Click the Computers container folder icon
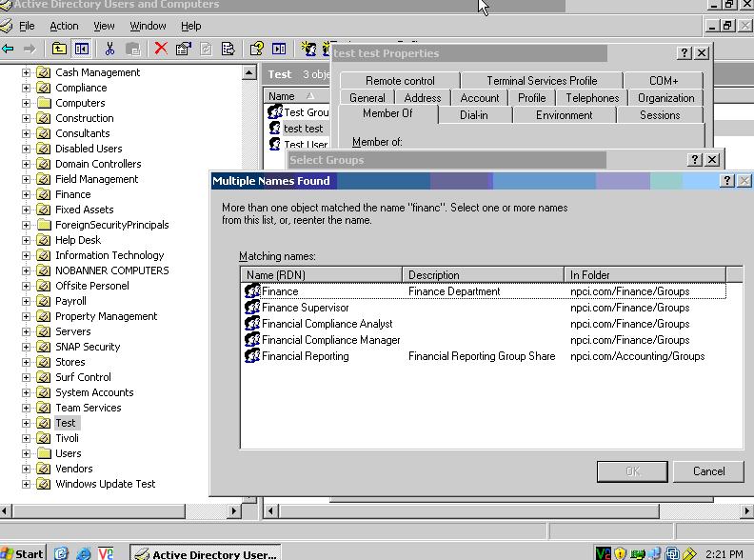The width and height of the screenshot is (754, 560). [x=44, y=103]
